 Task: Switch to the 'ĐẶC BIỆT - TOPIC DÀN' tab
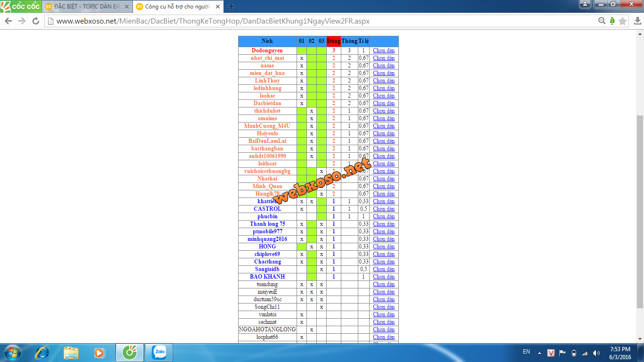click(87, 7)
